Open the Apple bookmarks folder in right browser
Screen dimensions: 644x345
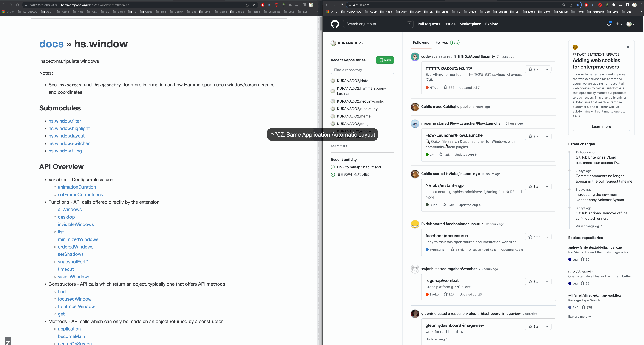(x=386, y=12)
